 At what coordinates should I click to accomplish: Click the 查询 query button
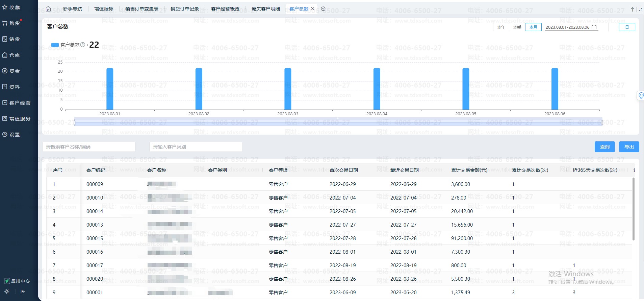click(604, 147)
